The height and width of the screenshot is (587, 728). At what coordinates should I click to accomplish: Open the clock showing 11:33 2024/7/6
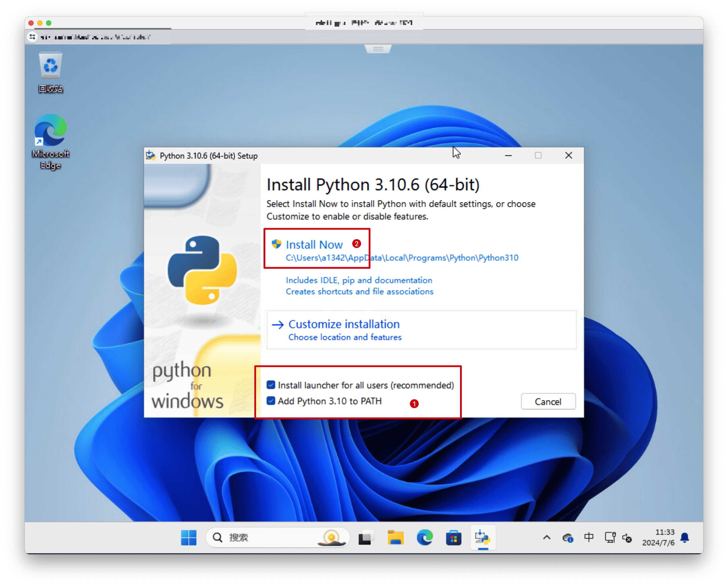(x=658, y=537)
